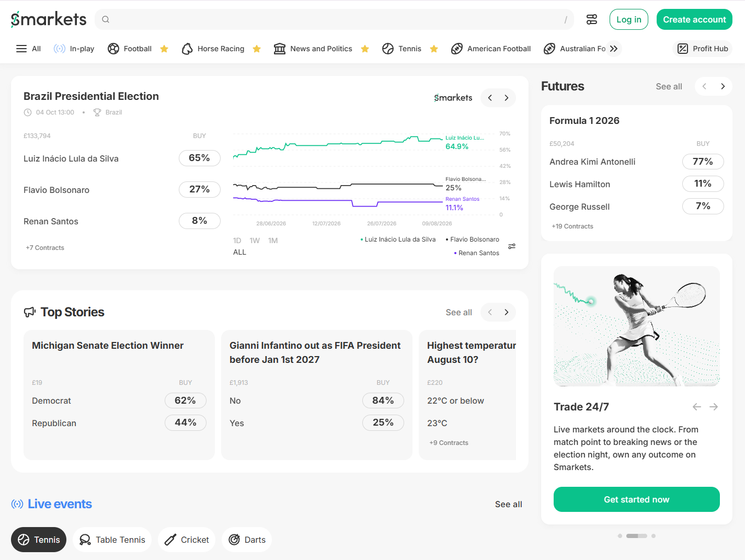Viewport: 745px width, 560px height.
Task: Toggle Renan Santos chart legend series
Action: tap(476, 253)
